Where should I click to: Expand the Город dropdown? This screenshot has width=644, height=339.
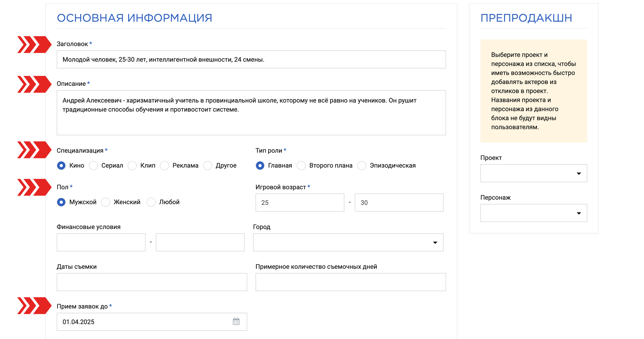348,242
